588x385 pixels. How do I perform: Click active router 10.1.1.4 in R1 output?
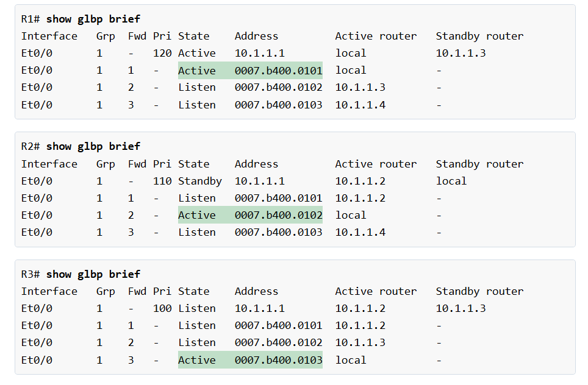tap(360, 105)
